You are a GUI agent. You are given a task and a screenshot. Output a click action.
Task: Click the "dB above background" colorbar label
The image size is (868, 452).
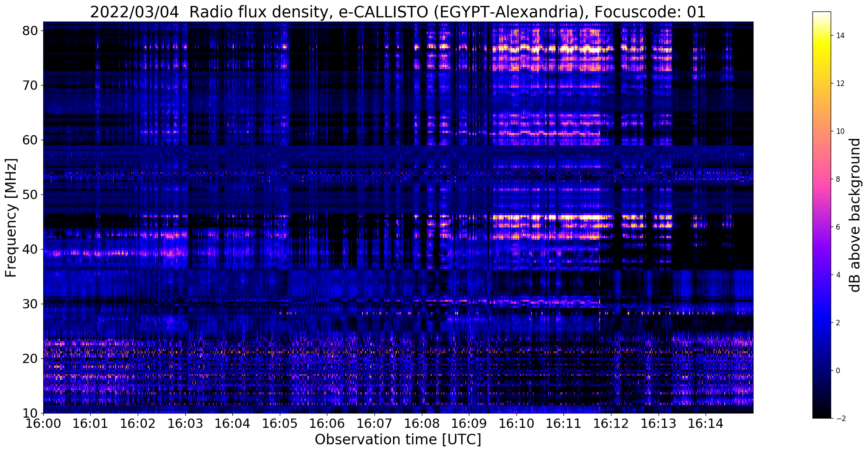pos(856,215)
